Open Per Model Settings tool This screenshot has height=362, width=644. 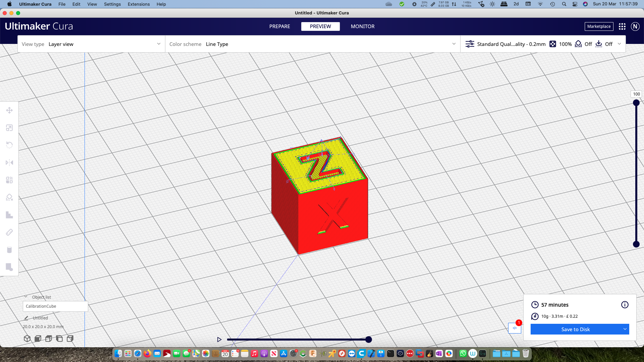(9, 180)
